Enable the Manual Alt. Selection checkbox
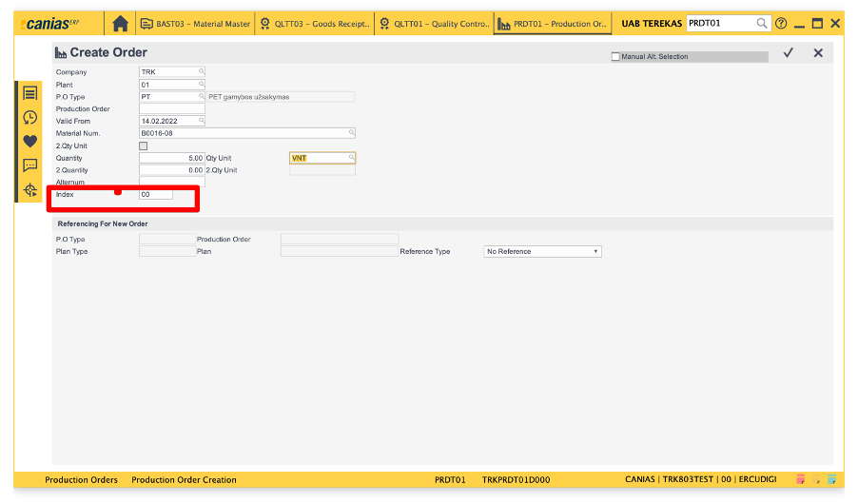 [x=615, y=57]
